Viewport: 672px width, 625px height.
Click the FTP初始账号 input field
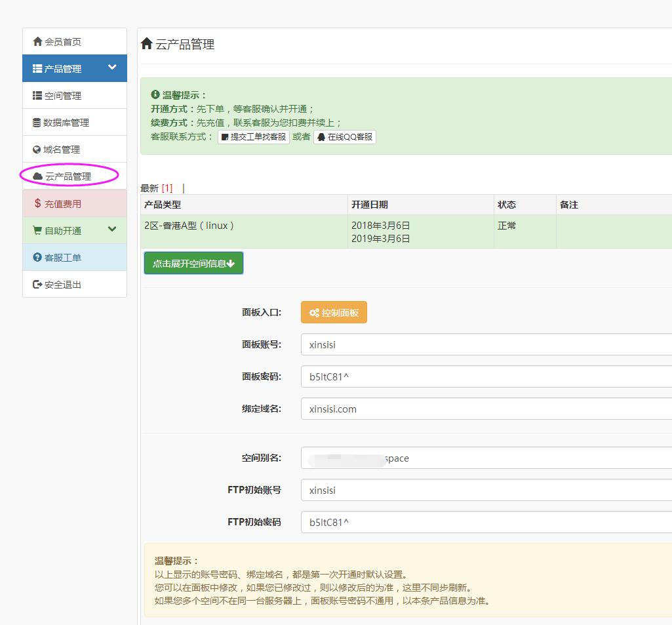[486, 490]
